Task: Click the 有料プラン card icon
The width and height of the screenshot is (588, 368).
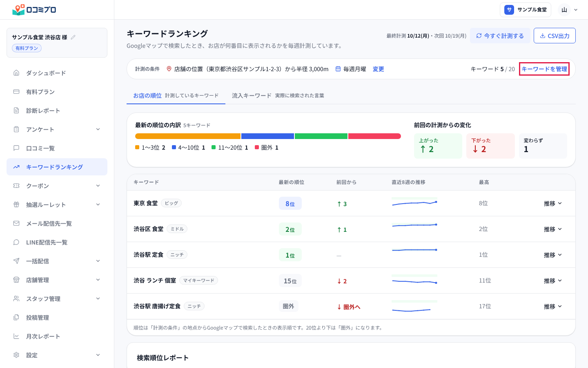Action: [x=16, y=92]
